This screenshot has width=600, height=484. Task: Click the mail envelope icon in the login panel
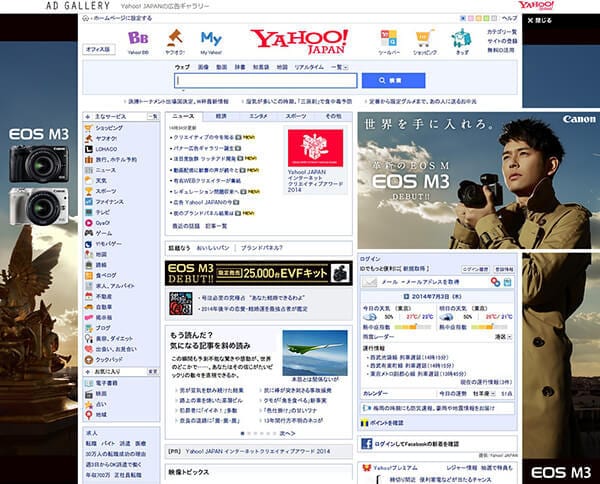click(370, 282)
